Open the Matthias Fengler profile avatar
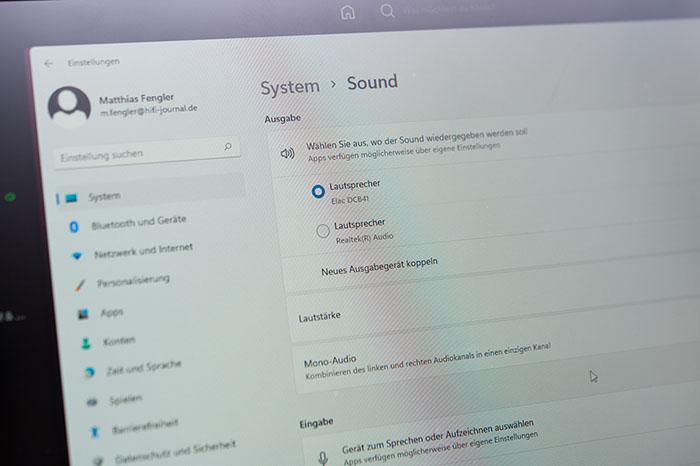The height and width of the screenshot is (466, 700). coord(69,106)
